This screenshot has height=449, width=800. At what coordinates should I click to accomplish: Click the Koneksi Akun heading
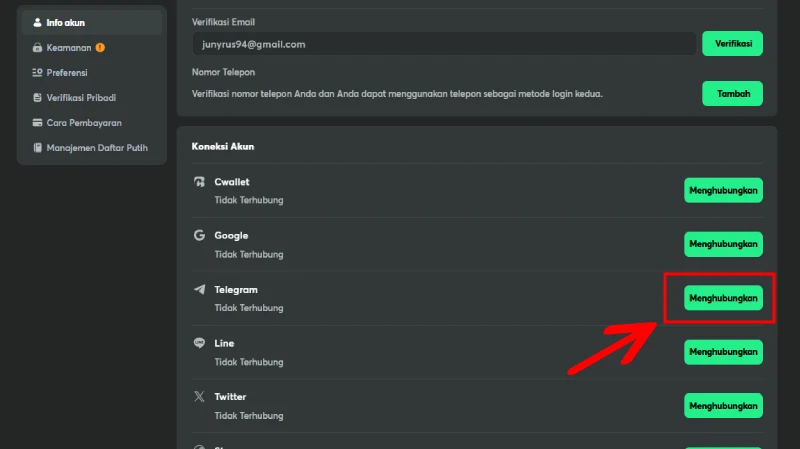pos(223,146)
